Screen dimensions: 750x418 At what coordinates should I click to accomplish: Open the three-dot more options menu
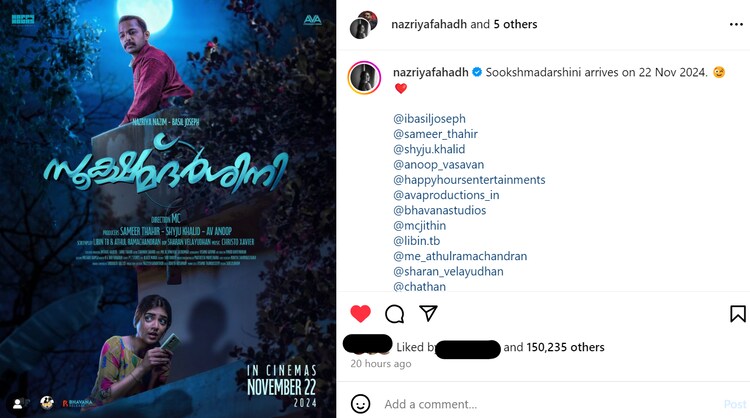736,24
